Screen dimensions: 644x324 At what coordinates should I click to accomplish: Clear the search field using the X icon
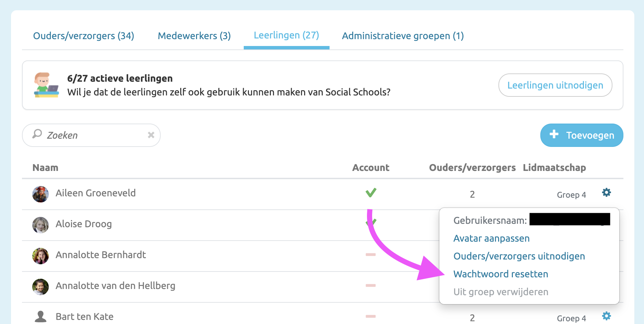151,135
